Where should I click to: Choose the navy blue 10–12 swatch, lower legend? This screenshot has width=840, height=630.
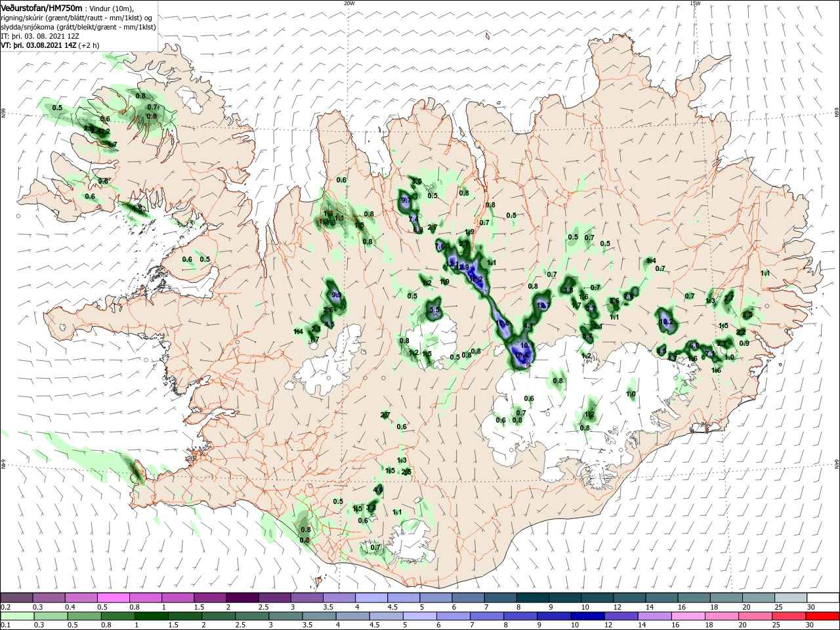tap(587, 616)
